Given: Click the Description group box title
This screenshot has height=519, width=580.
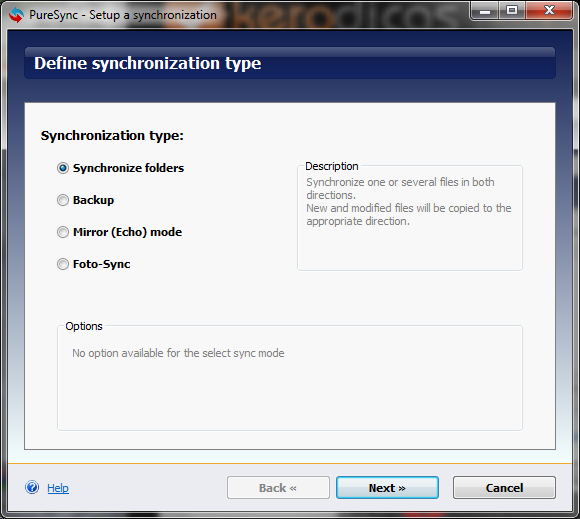Looking at the screenshot, I should (x=332, y=166).
